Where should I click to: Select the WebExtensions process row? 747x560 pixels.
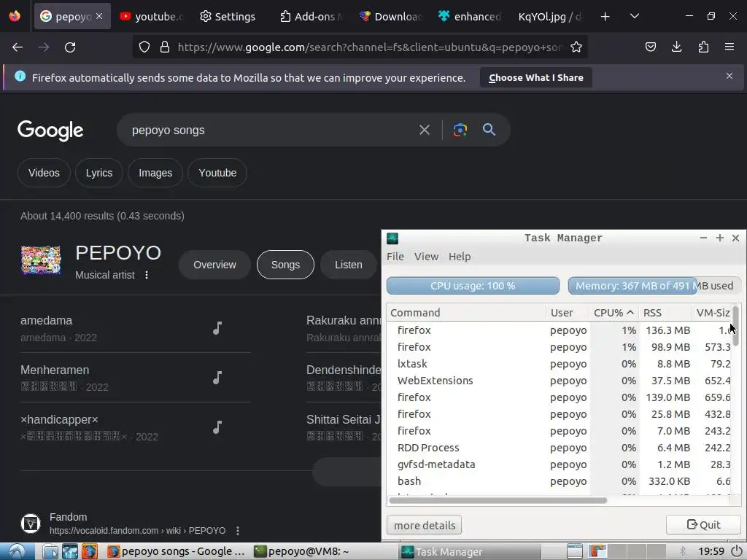coord(560,381)
